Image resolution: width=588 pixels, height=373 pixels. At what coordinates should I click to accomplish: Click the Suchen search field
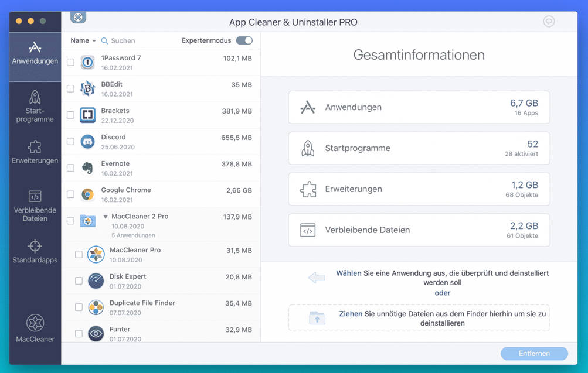(123, 40)
